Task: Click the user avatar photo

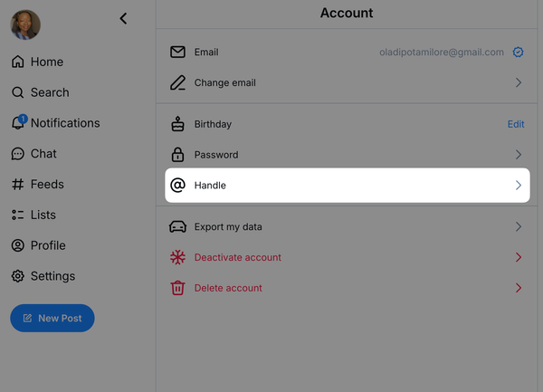Action: [24, 24]
